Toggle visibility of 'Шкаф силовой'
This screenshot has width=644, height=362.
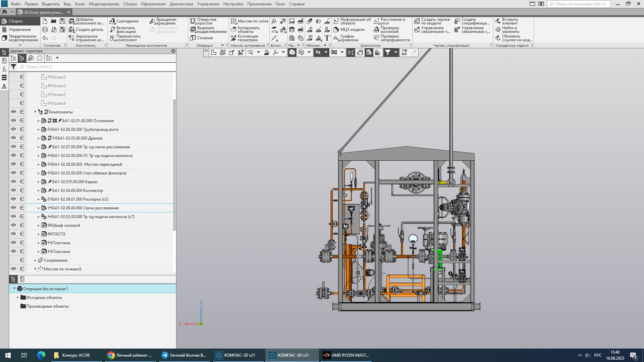(x=13, y=225)
